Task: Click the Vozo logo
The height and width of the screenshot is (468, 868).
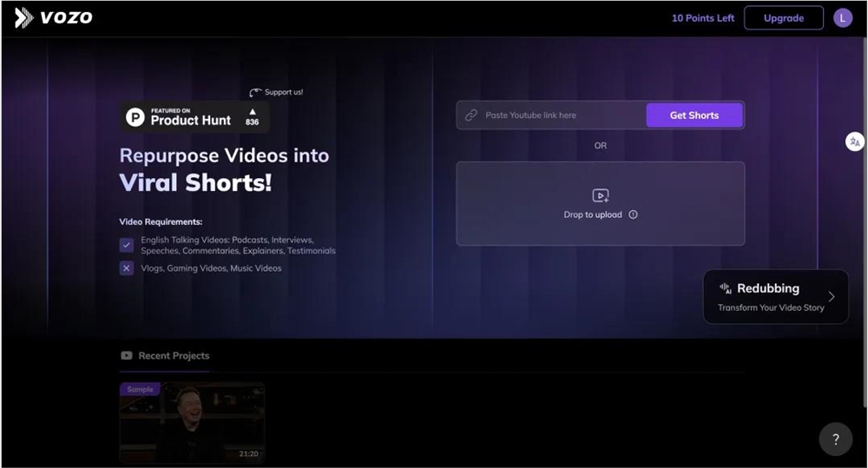Action: (x=53, y=17)
